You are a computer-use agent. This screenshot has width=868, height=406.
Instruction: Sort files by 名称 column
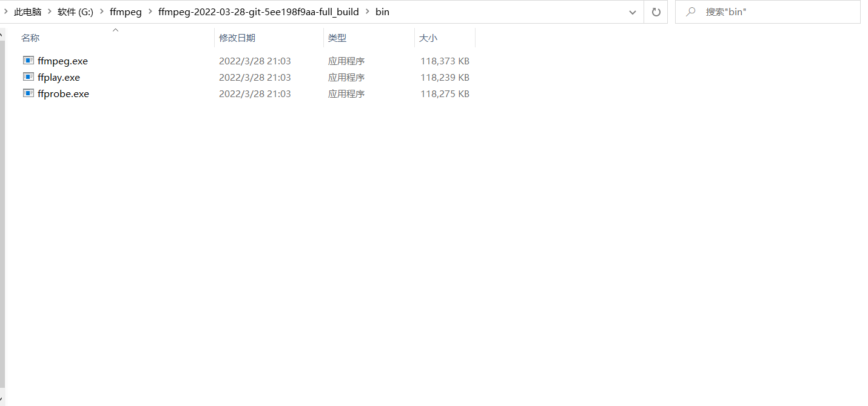30,38
